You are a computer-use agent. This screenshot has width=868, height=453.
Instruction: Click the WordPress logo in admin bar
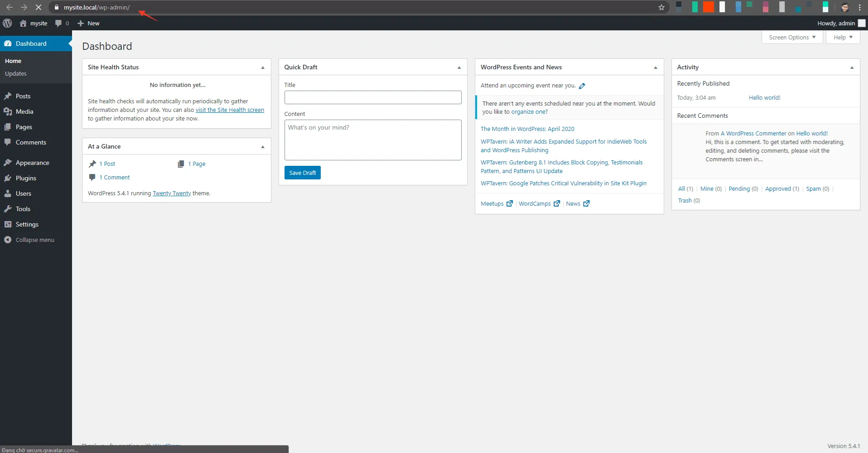coord(7,23)
